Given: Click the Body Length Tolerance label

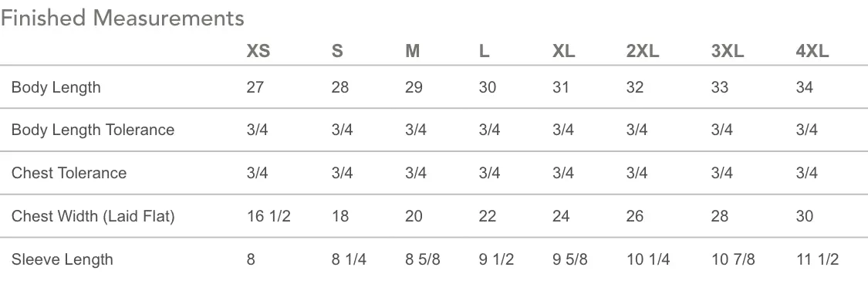Looking at the screenshot, I should pos(93,130).
